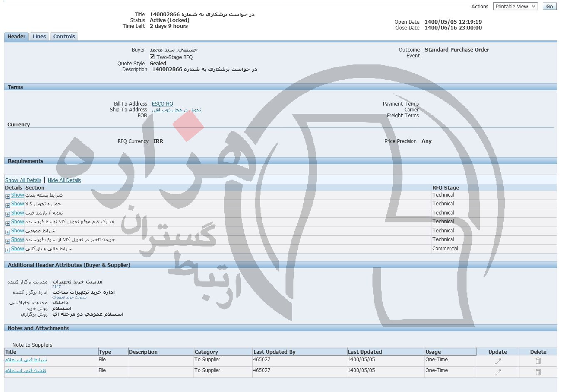Click Show link for مدارک لازم موقع تحويل کالا
561x392 pixels.
point(17,222)
